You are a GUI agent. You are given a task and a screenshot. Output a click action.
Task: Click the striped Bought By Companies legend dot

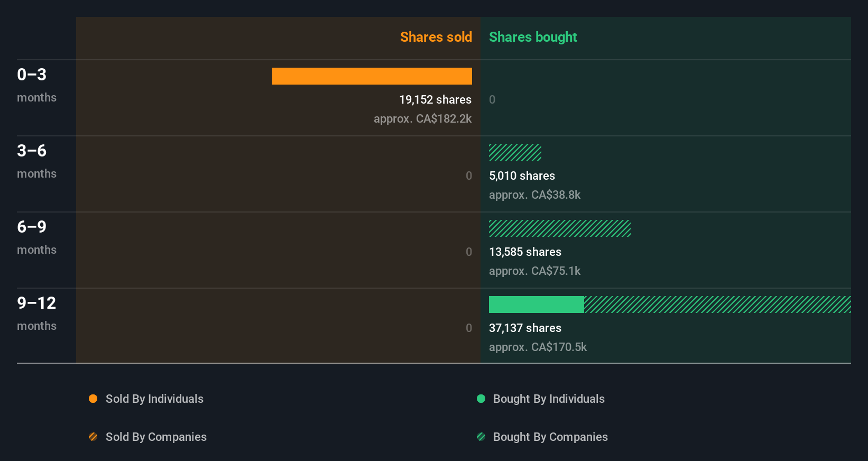pos(481,437)
